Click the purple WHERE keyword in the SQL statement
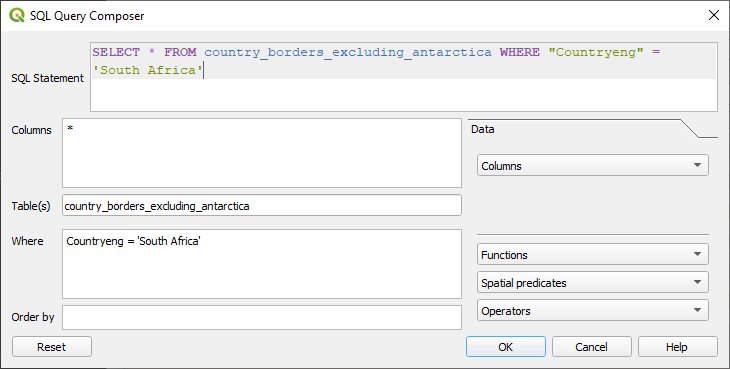This screenshot has height=369, width=730. (520, 52)
